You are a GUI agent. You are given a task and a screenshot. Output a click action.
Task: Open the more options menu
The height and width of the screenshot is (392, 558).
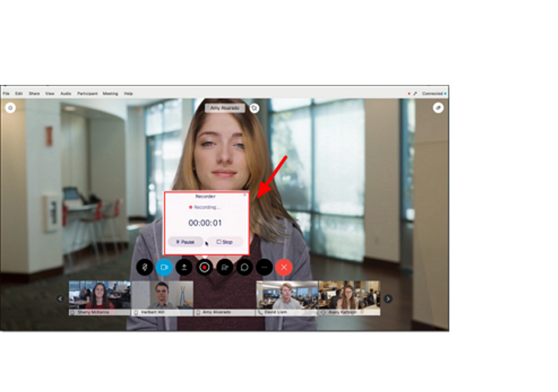point(263,267)
